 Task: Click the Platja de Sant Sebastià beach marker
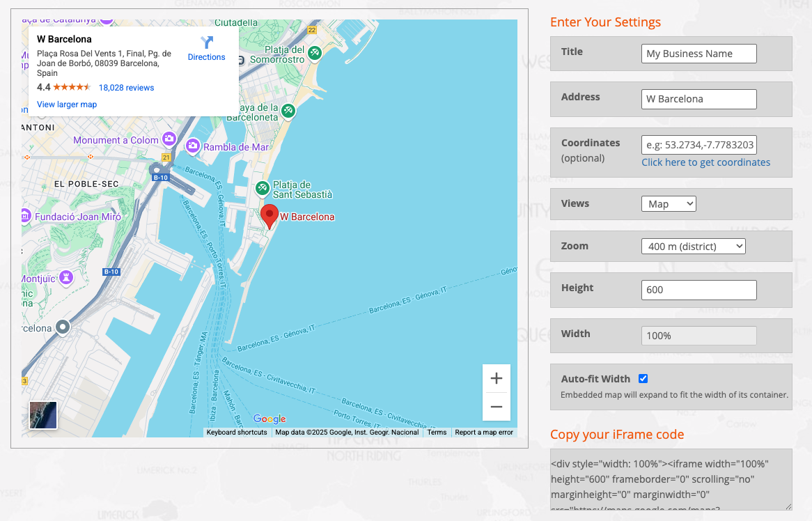coord(263,187)
